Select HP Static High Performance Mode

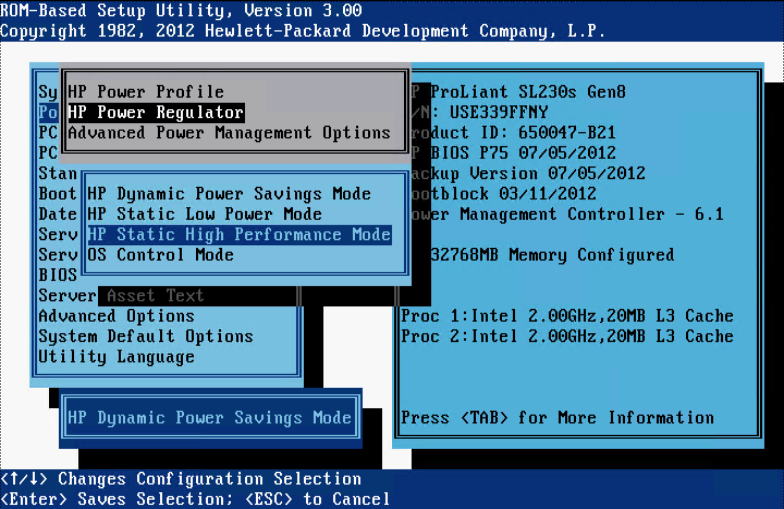(x=239, y=235)
